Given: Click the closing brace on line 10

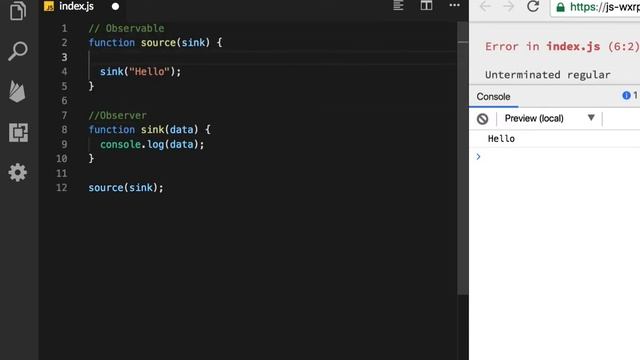Looking at the screenshot, I should tap(91, 158).
